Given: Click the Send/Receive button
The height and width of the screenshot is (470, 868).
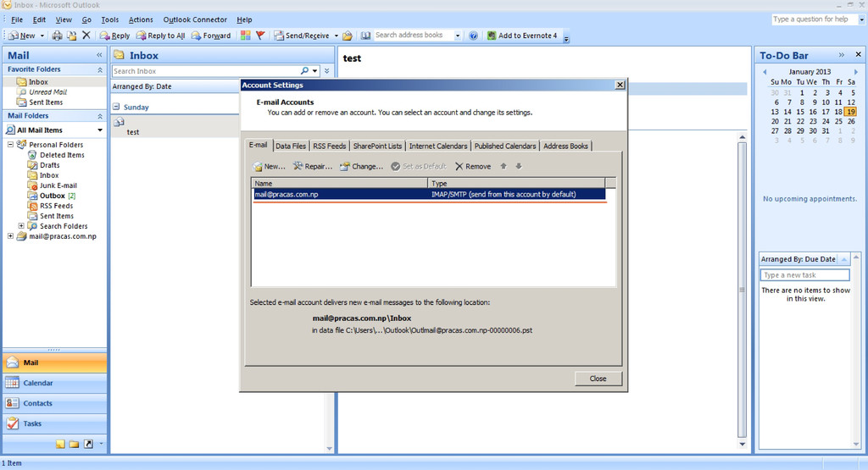Looking at the screenshot, I should coord(303,36).
